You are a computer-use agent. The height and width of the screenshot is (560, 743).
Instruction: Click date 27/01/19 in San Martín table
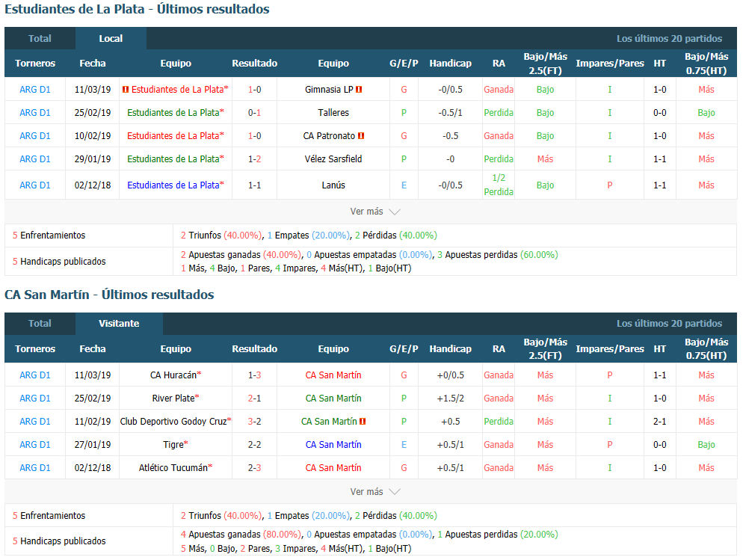(93, 445)
